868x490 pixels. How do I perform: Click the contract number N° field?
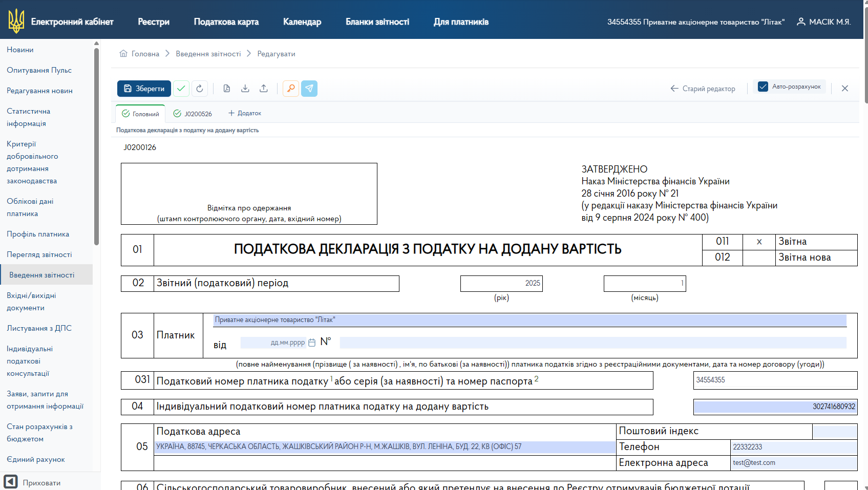(x=593, y=343)
